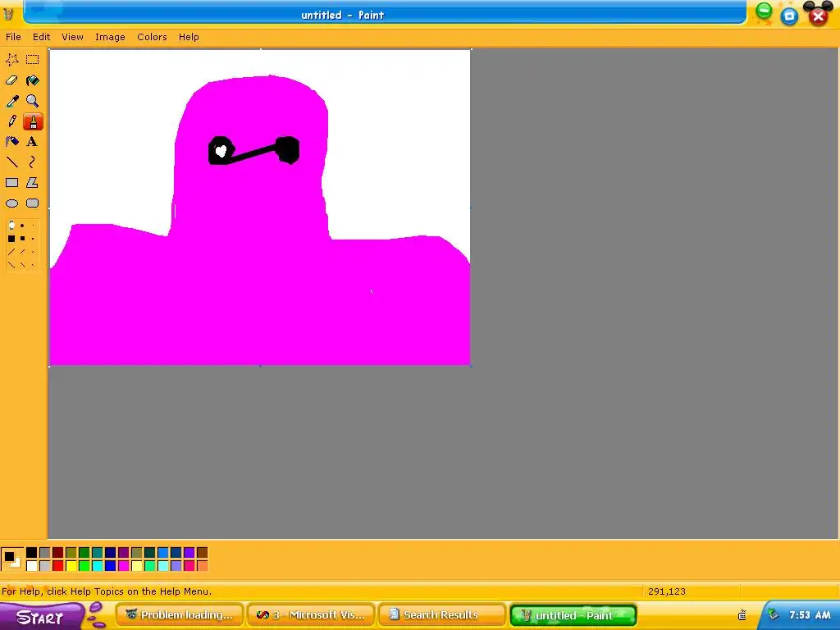840x630 pixels.
Task: Click the highlighted Brush tool
Action: click(x=33, y=121)
